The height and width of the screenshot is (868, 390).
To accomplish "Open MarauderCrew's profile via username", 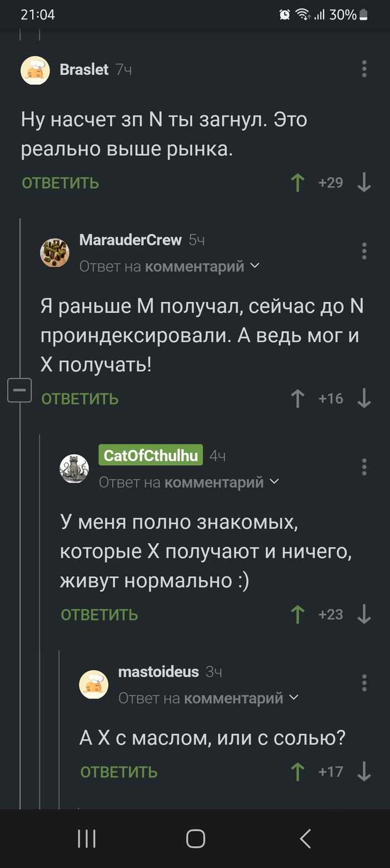I will [x=130, y=240].
